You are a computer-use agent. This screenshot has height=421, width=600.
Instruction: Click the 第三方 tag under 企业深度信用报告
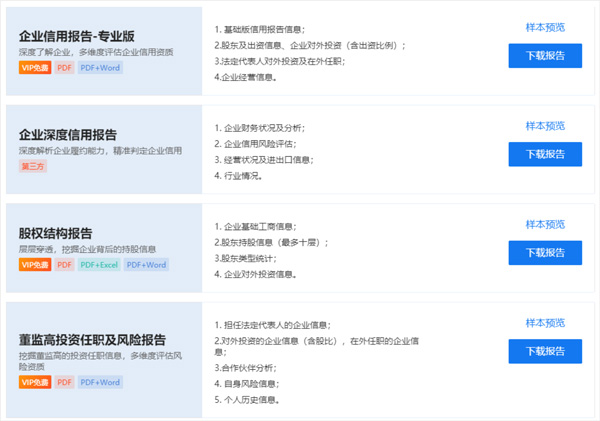(33, 165)
